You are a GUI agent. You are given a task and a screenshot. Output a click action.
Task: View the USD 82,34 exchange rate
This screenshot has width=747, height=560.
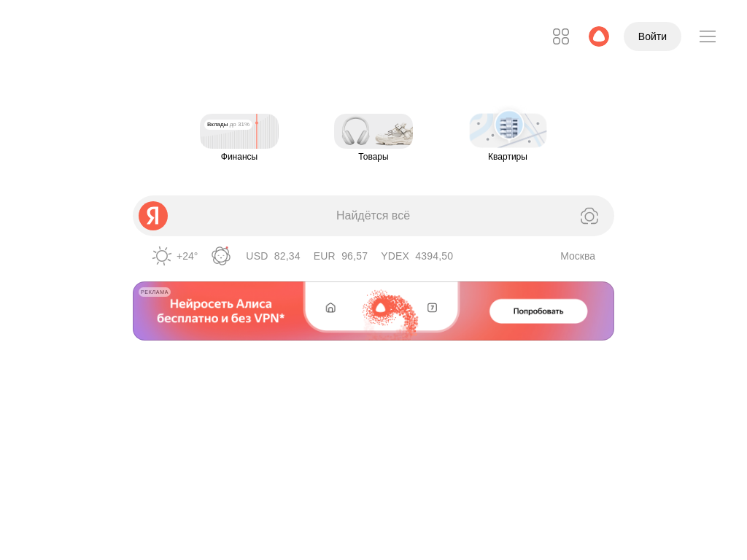click(x=273, y=256)
